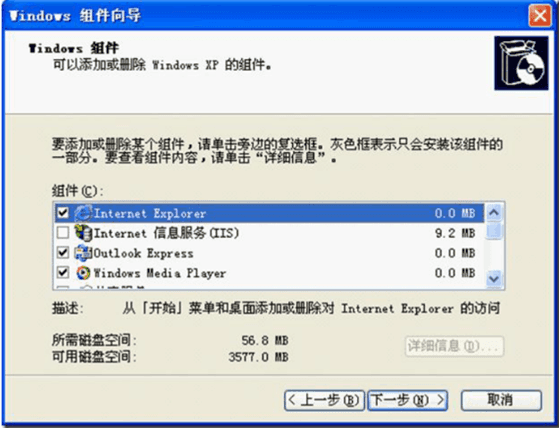
Task: Uncheck the Outlook Express checkbox
Action: click(x=63, y=253)
